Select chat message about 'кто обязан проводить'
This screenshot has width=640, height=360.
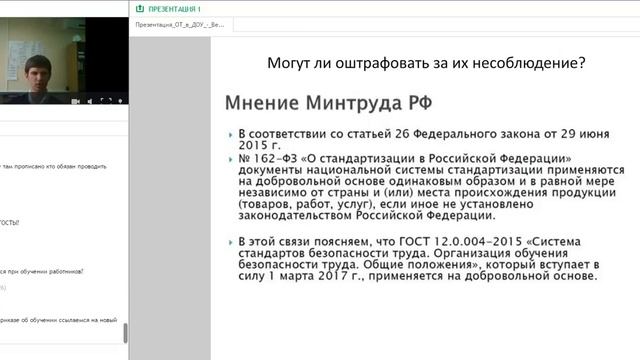[53, 167]
